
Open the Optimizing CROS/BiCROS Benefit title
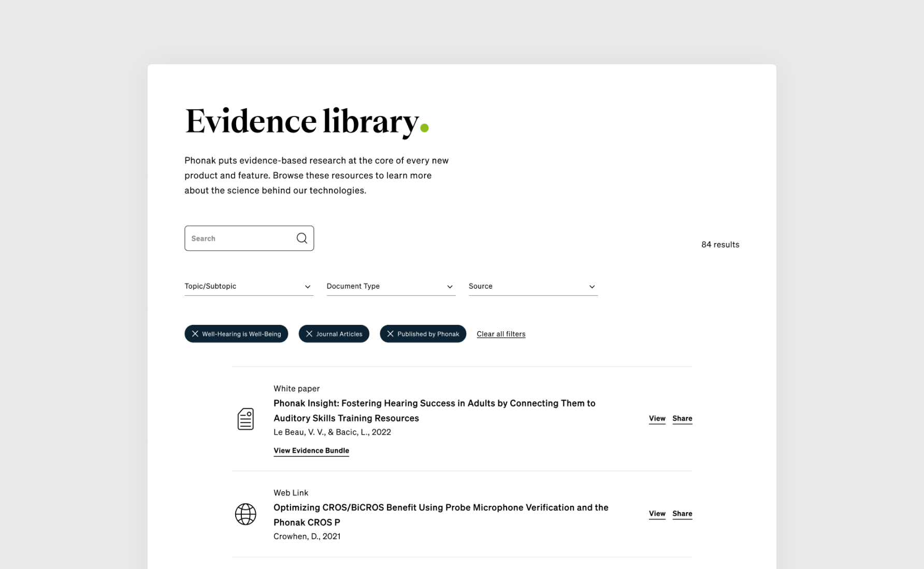click(441, 515)
